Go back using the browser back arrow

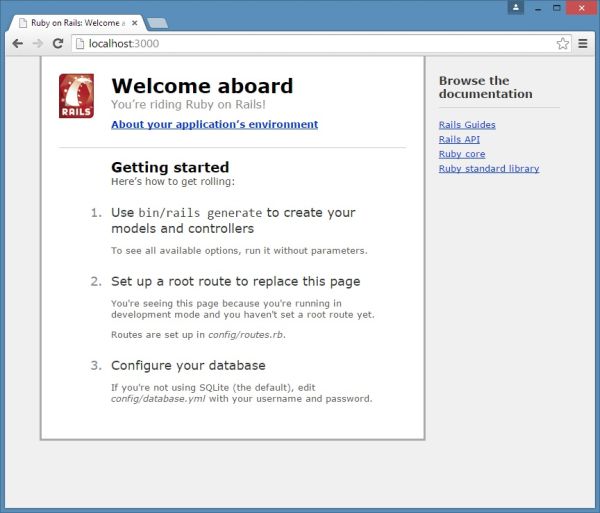point(18,44)
